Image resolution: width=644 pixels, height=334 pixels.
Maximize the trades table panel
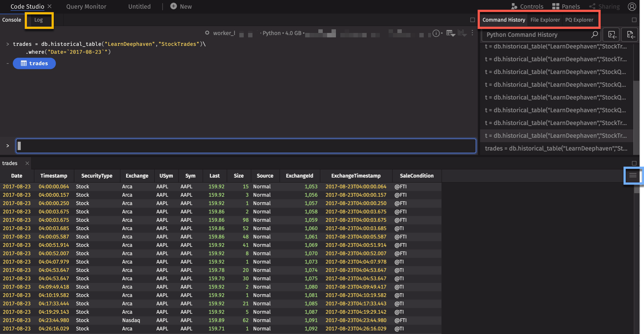click(x=634, y=163)
